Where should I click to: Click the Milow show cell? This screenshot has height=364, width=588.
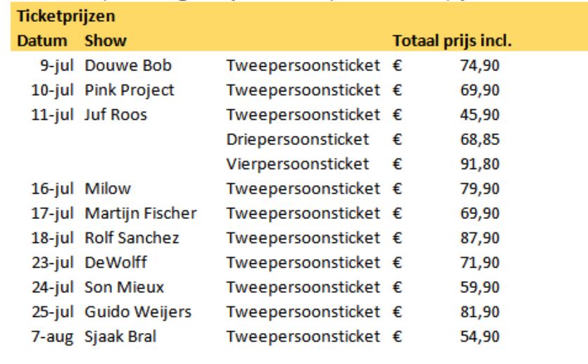pyautogui.click(x=108, y=189)
